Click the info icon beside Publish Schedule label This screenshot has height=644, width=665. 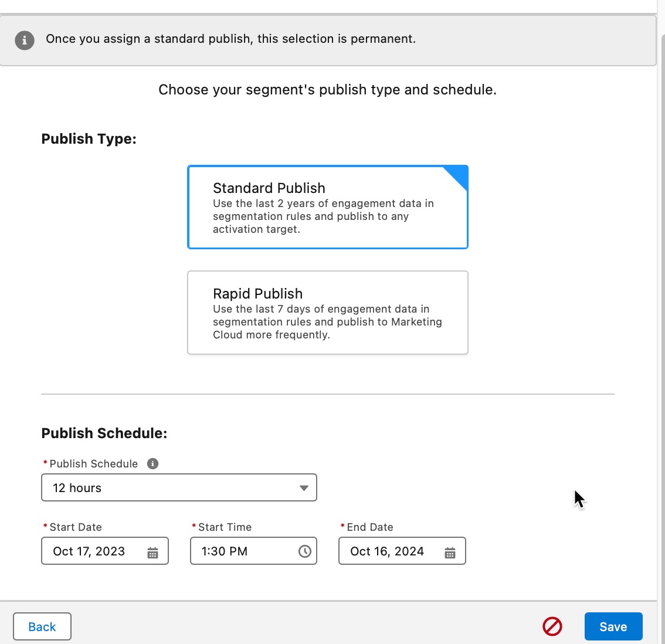coord(152,464)
